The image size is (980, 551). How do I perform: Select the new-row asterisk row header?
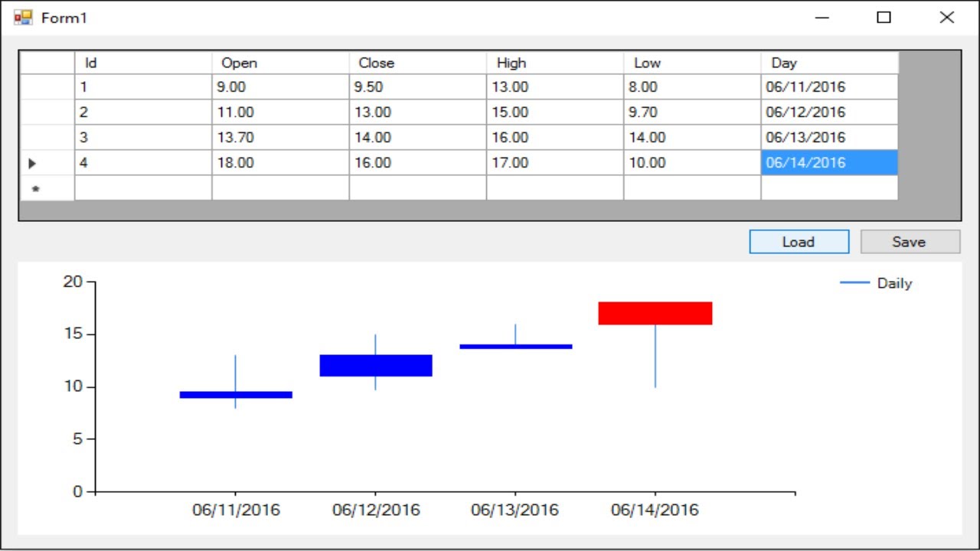pos(47,188)
